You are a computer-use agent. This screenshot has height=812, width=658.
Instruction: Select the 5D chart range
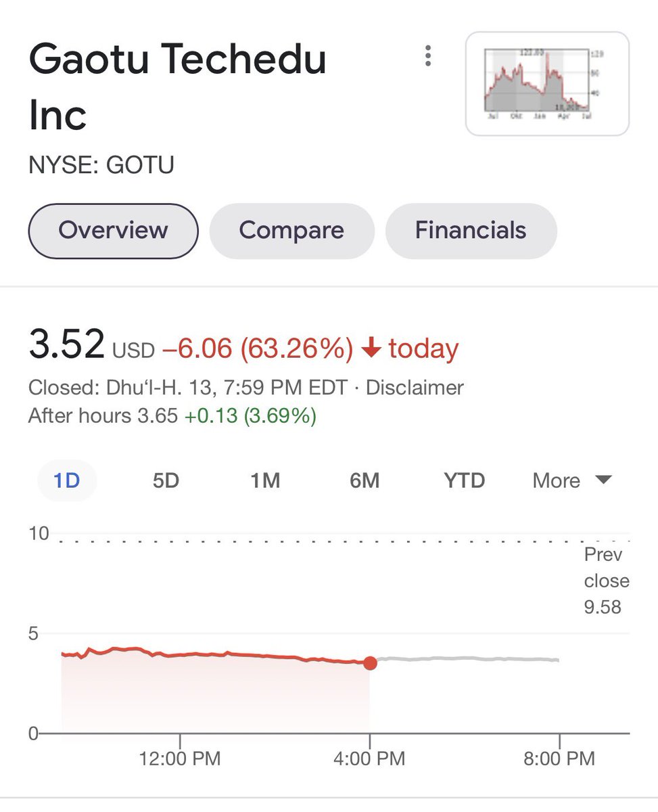click(x=166, y=481)
